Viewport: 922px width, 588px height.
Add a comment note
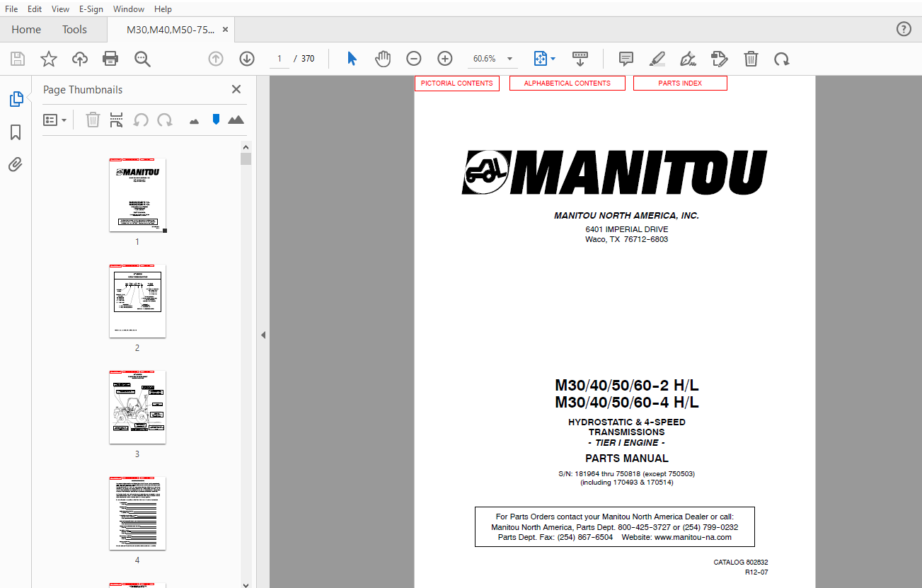click(x=626, y=59)
